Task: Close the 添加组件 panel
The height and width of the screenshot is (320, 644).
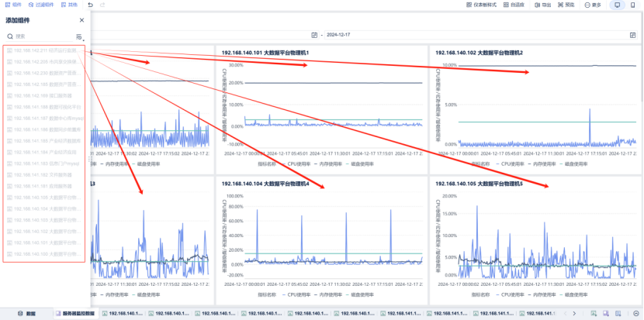Action: point(82,20)
